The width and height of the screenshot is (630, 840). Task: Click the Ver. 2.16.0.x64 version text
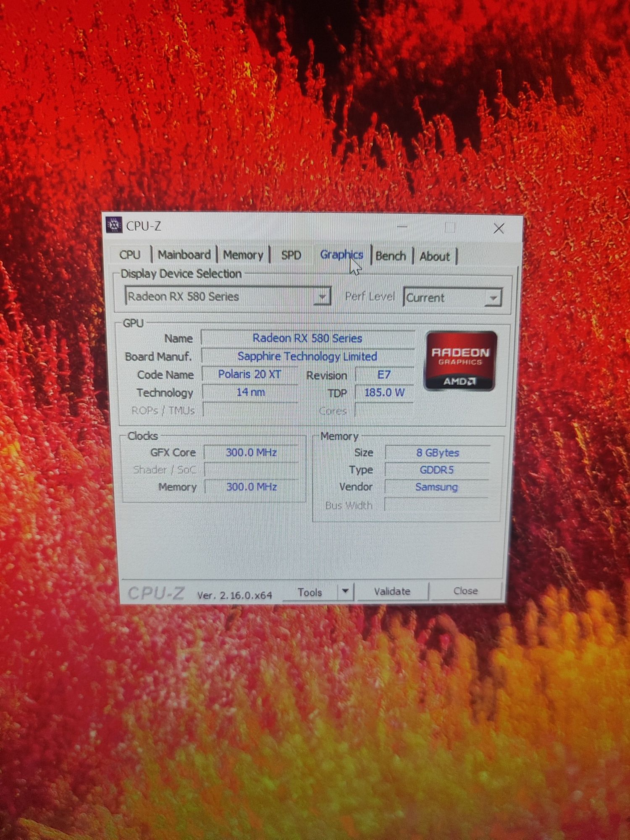(x=234, y=595)
